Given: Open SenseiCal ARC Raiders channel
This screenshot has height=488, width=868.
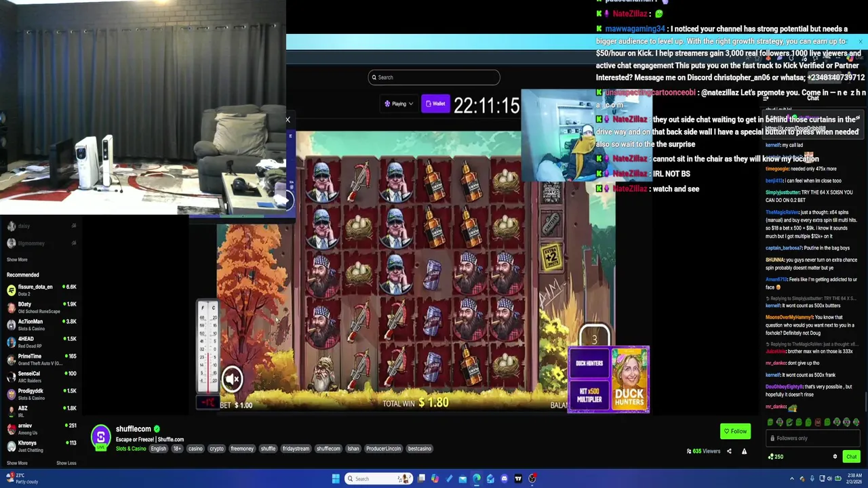Looking at the screenshot, I should pyautogui.click(x=41, y=377).
